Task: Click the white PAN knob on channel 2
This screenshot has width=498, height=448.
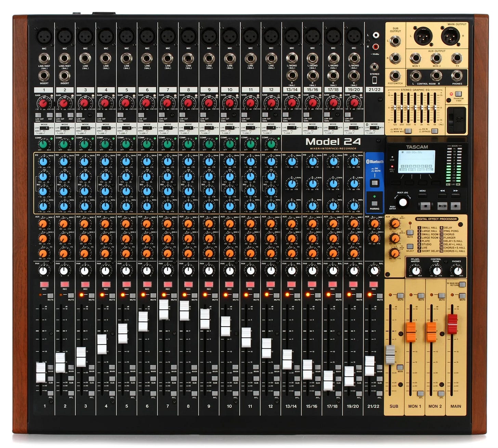Action: pyautogui.click(x=64, y=271)
